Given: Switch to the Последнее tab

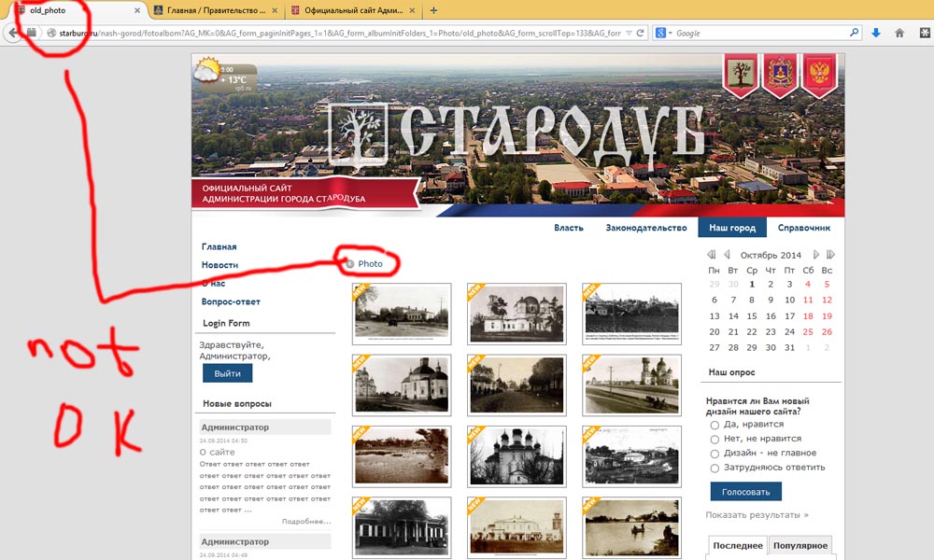Looking at the screenshot, I should click(738, 546).
